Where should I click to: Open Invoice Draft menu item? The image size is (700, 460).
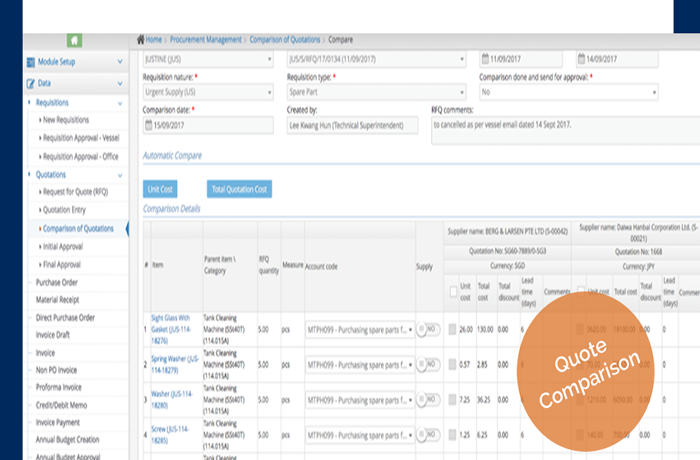click(x=53, y=335)
